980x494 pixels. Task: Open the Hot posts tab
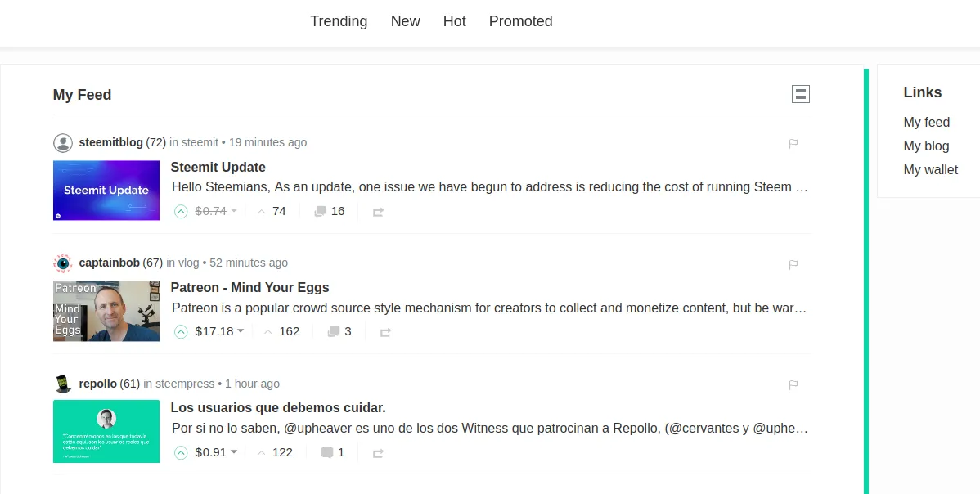[454, 21]
